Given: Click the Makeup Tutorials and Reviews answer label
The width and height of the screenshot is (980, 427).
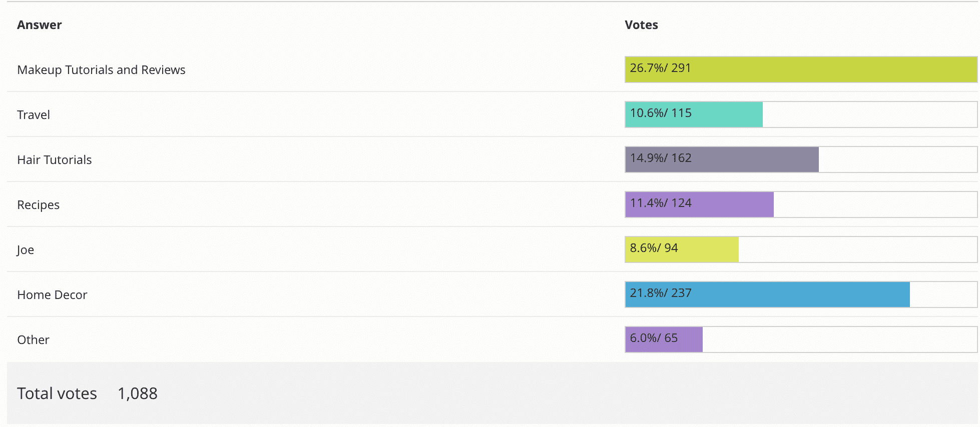Looking at the screenshot, I should point(101,70).
